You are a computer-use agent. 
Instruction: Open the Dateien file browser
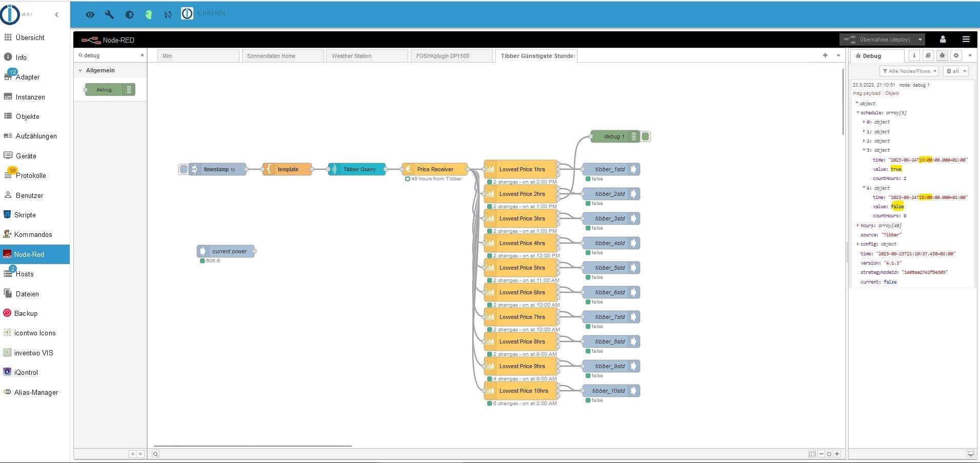tap(35, 294)
